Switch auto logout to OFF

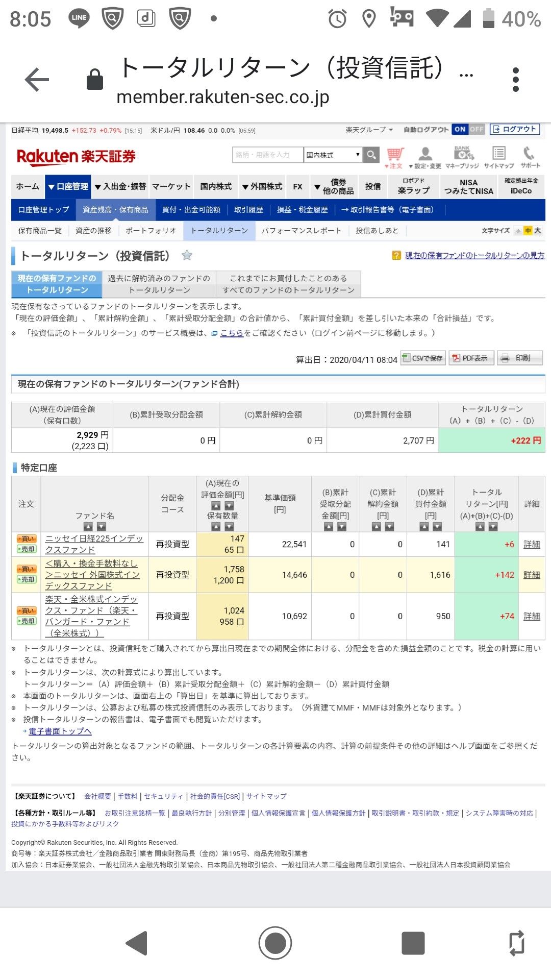coord(477,129)
